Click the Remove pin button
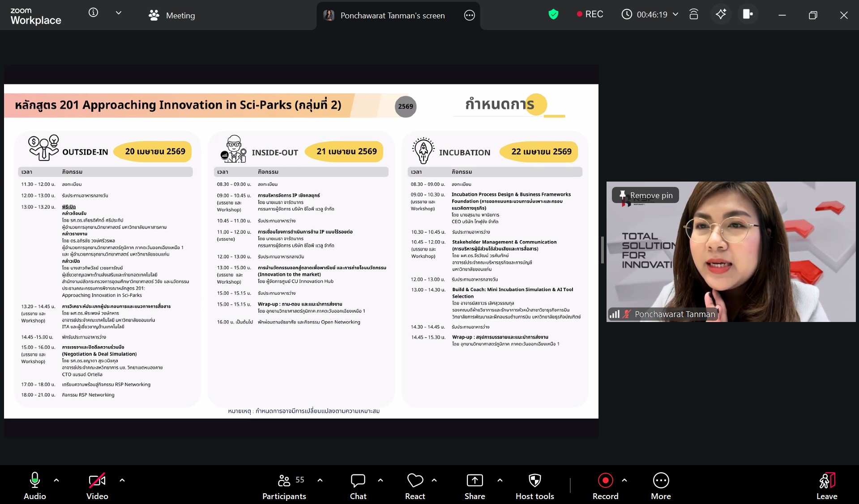 (645, 195)
